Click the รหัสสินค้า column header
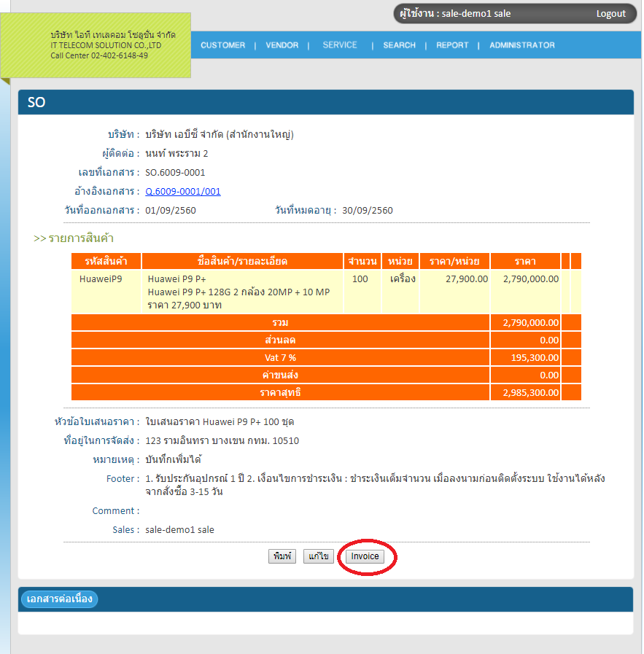 click(106, 262)
